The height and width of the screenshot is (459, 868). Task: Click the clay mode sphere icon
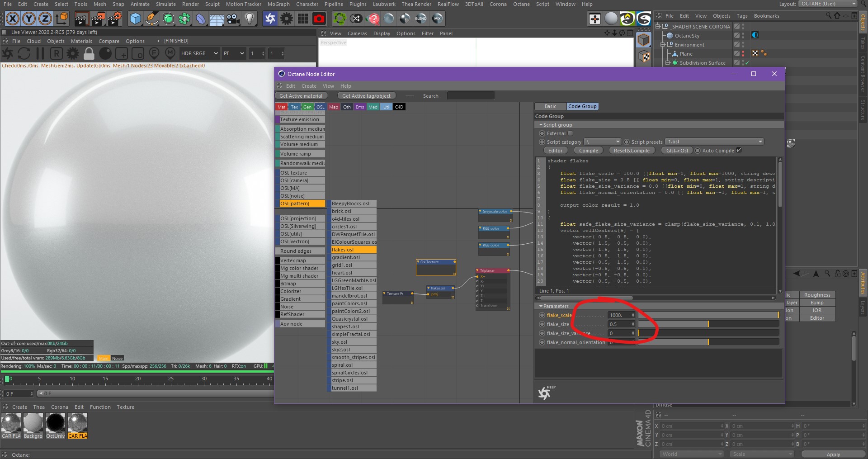tap(105, 53)
